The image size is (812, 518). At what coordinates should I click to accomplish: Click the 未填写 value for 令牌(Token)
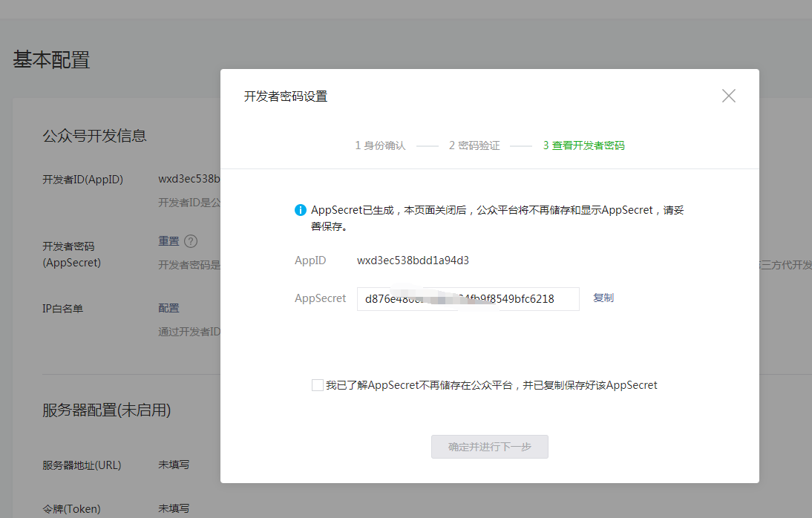174,508
